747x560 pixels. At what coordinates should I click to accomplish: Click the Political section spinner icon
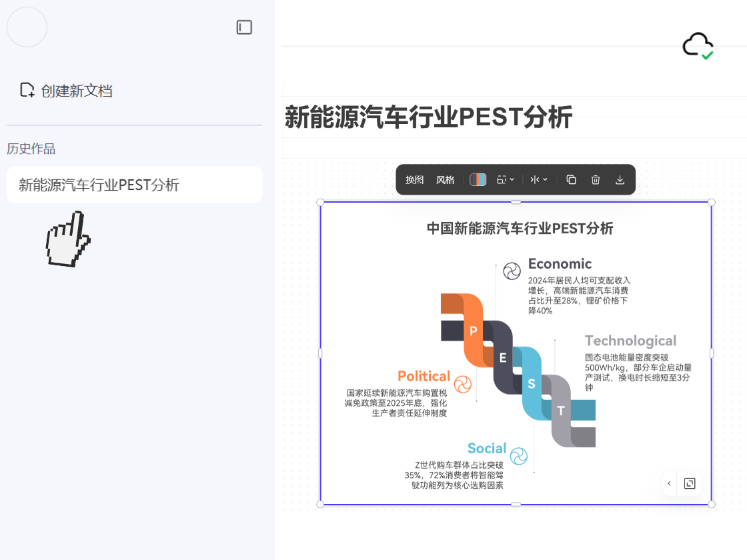(x=463, y=383)
